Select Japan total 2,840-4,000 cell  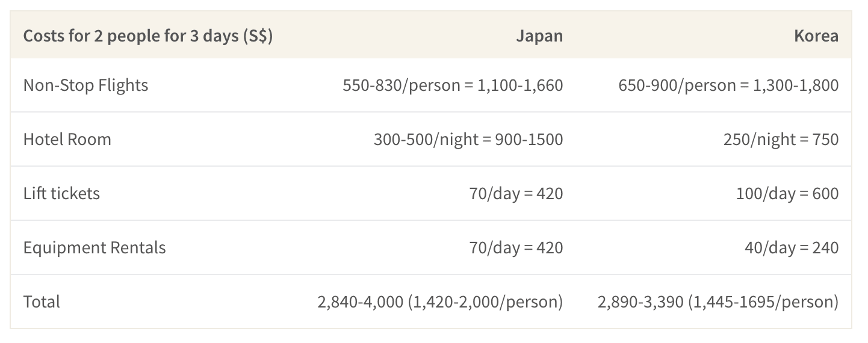point(440,301)
